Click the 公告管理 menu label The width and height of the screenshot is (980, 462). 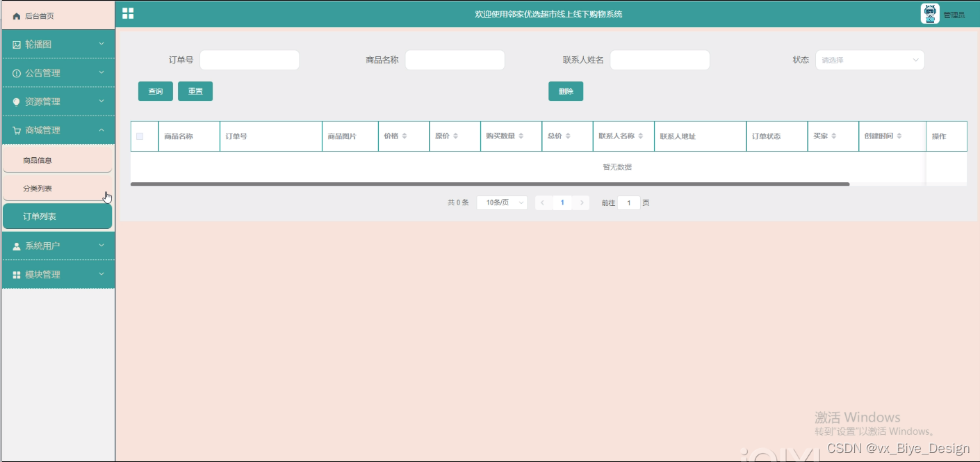click(x=42, y=73)
